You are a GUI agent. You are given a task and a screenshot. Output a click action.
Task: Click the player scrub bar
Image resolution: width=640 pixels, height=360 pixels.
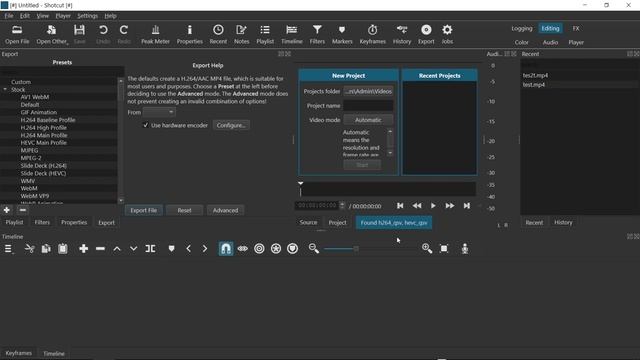tap(388, 189)
